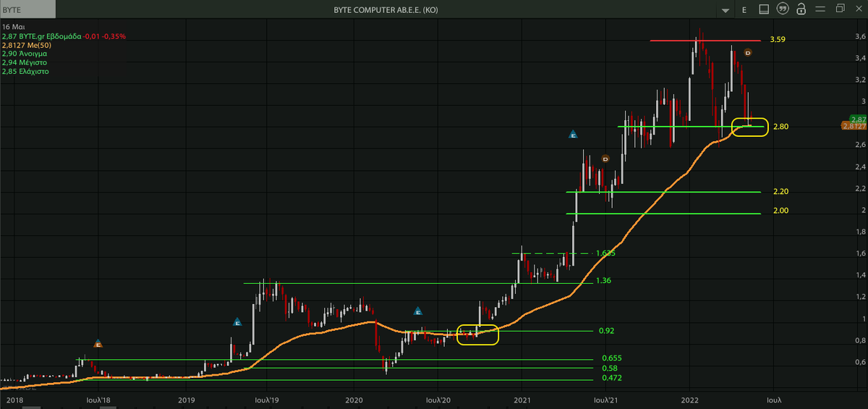Click the 2021 time axis label
This screenshot has width=868, height=409.
(522, 400)
